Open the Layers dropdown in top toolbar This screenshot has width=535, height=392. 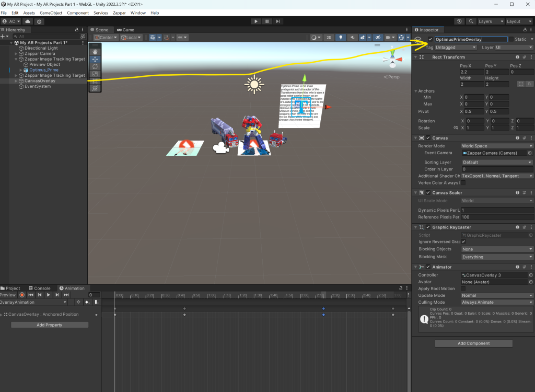click(491, 21)
